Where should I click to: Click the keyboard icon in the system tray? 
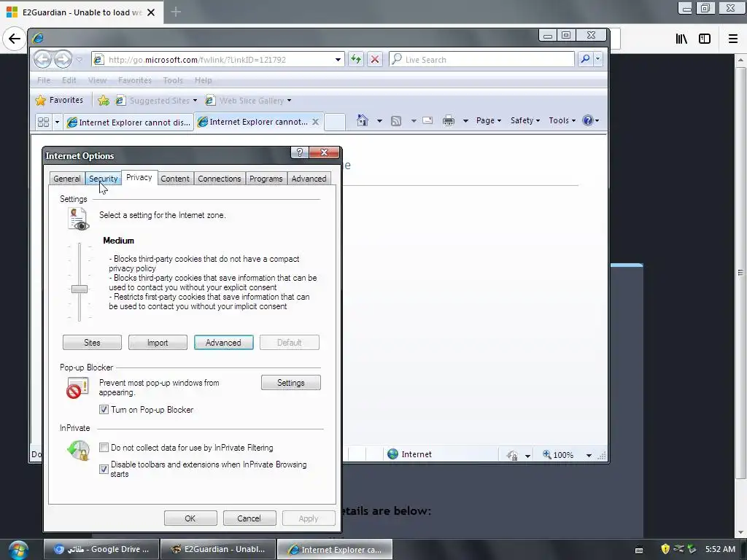click(639, 550)
